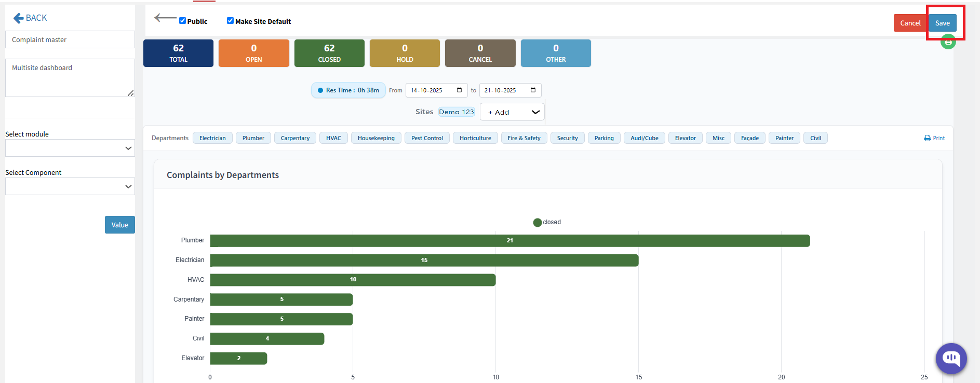980x383 pixels.
Task: Click the Print icon in Departments row
Action: coord(928,138)
